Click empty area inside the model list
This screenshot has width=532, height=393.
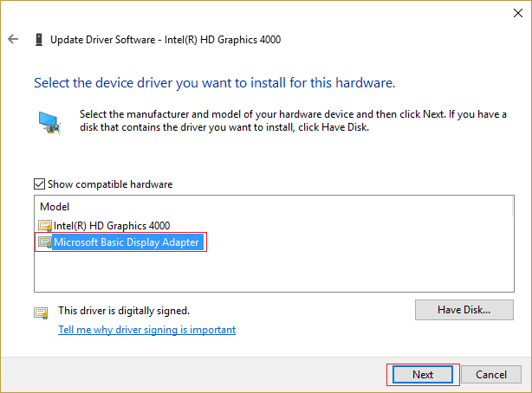coord(260,273)
